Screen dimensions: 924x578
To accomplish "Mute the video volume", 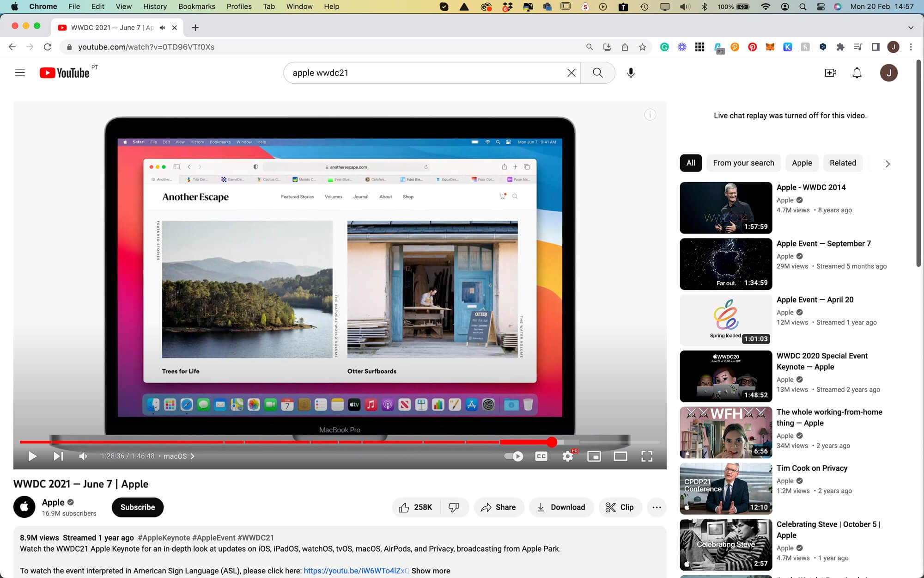I will coord(83,456).
